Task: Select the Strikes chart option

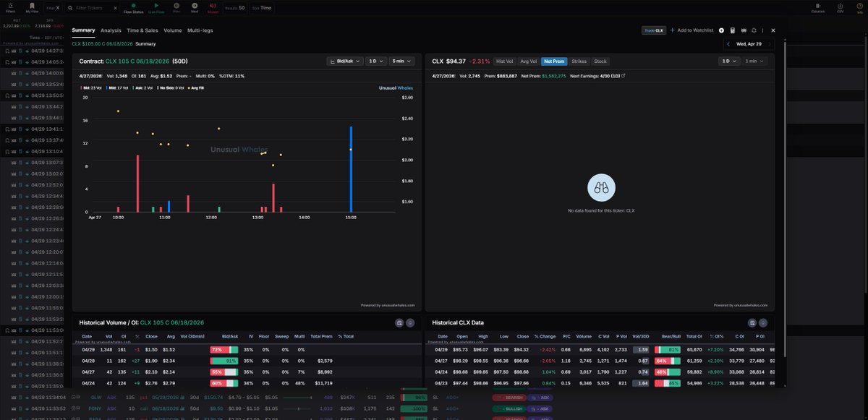Action: tap(579, 61)
